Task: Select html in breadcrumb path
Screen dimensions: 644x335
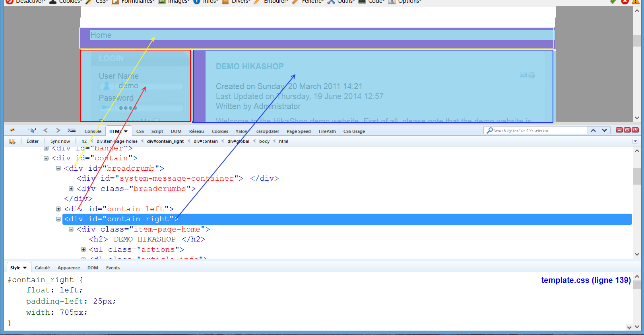Action: tap(283, 141)
